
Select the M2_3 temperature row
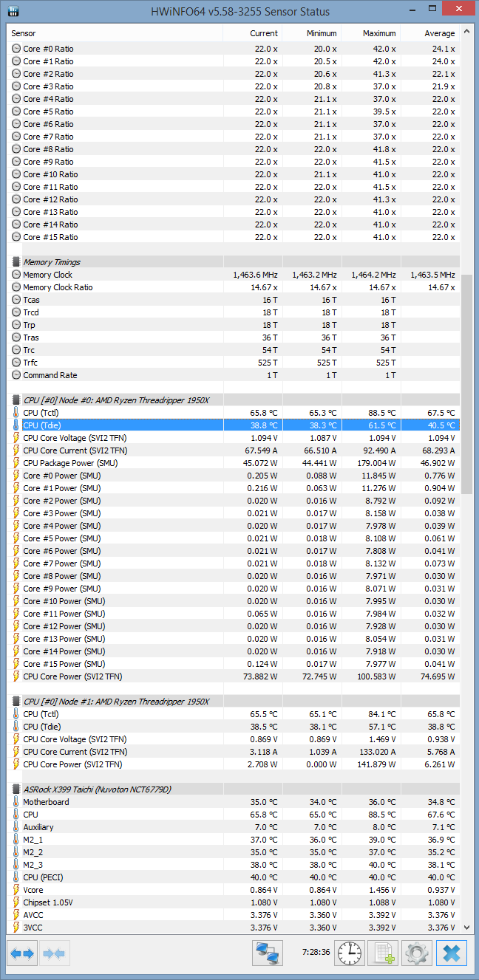(x=234, y=865)
